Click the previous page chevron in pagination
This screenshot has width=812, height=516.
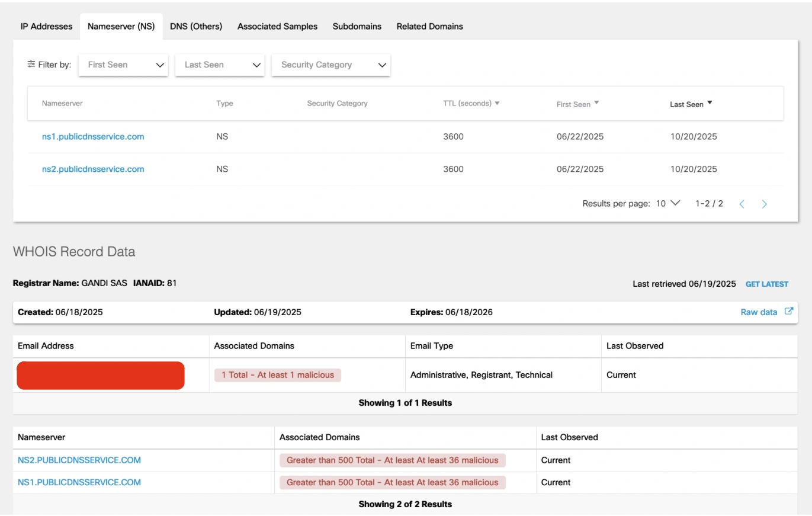pyautogui.click(x=742, y=203)
